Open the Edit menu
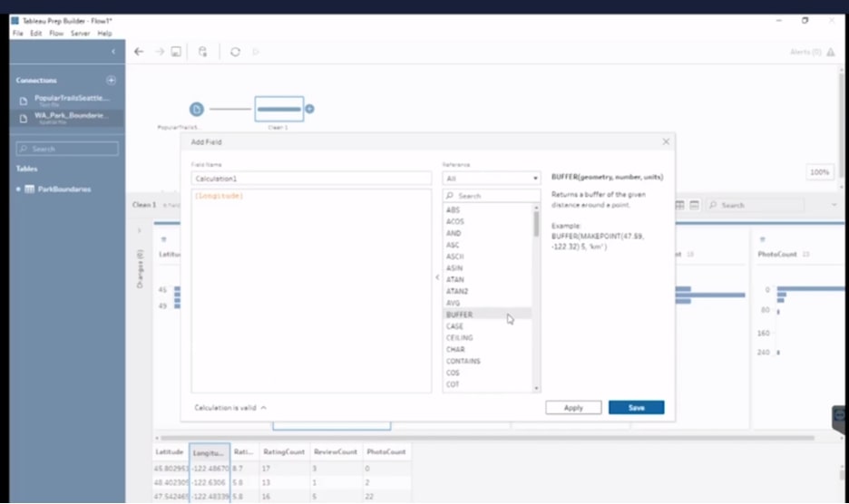This screenshot has width=849, height=504. pos(35,34)
